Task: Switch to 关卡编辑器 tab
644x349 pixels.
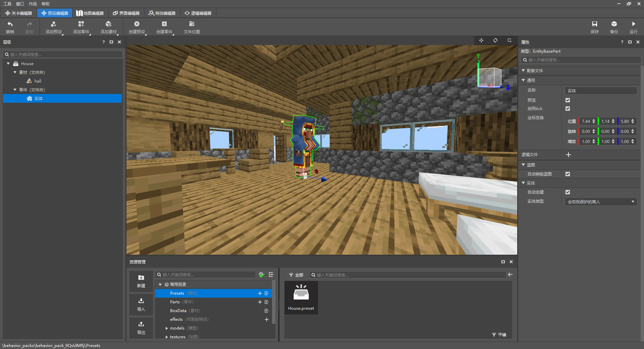Action: pyautogui.click(x=18, y=13)
